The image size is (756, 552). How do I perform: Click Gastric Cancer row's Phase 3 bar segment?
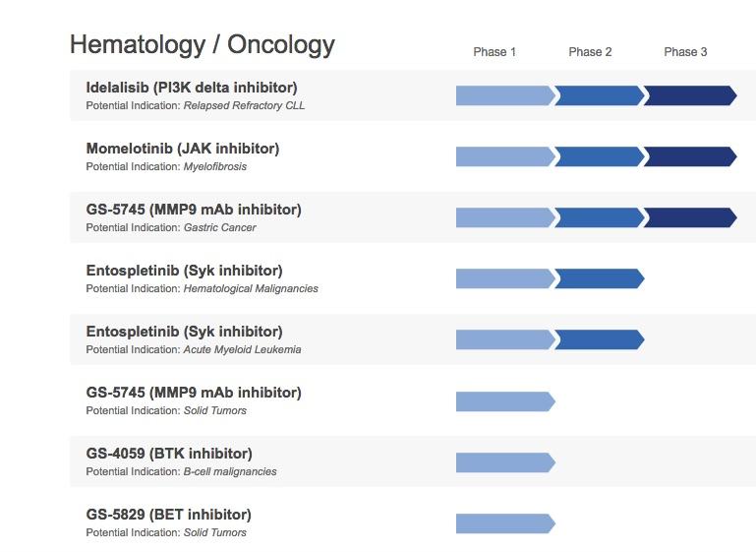coord(690,217)
